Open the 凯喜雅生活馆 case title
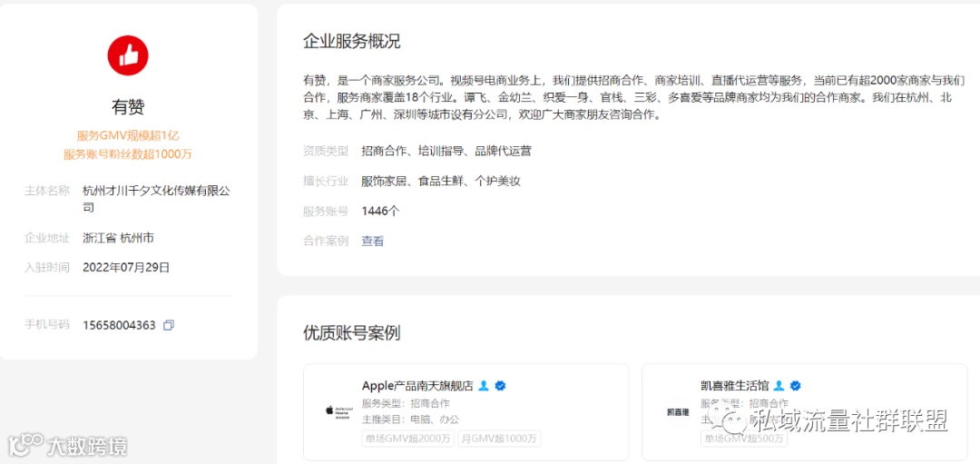 tap(735, 385)
